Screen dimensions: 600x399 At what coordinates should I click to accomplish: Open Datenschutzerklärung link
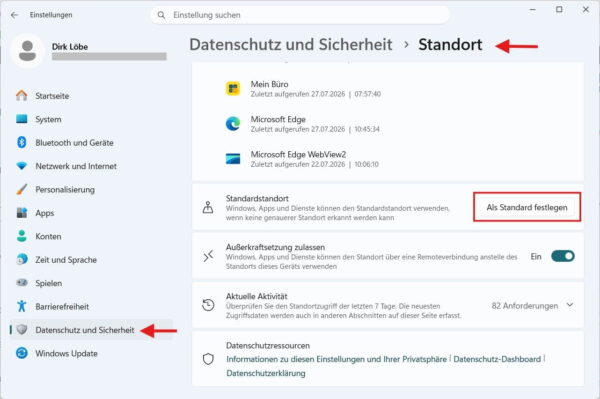(266, 373)
